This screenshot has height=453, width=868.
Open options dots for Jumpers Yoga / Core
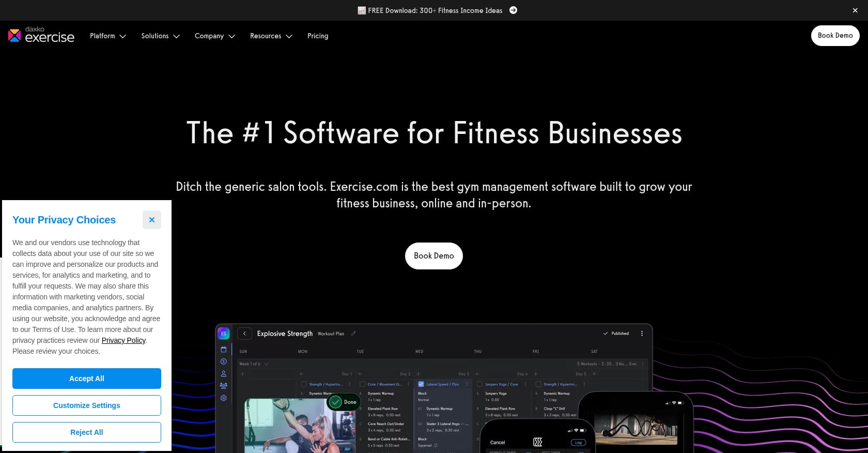[526, 384]
